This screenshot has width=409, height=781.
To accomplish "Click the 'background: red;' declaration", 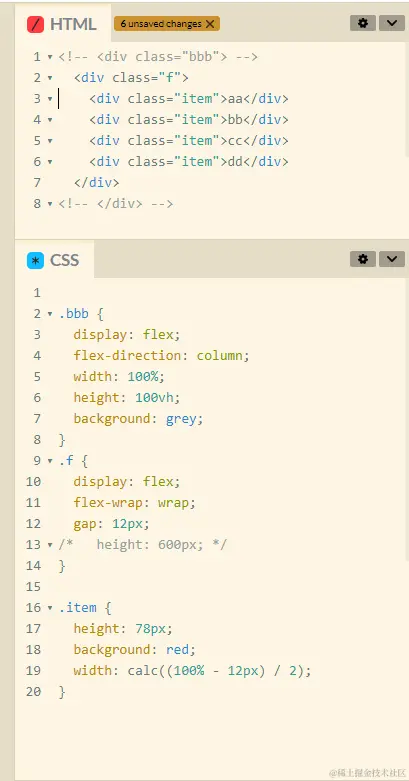I will click(135, 650).
